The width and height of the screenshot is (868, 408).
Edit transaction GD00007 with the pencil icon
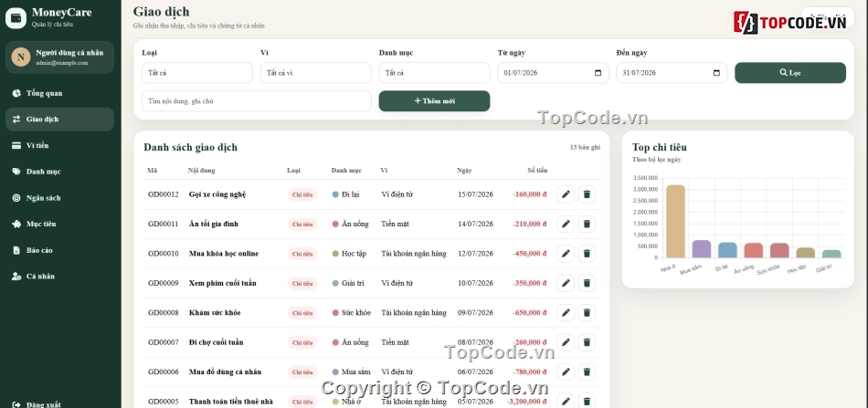click(x=566, y=342)
